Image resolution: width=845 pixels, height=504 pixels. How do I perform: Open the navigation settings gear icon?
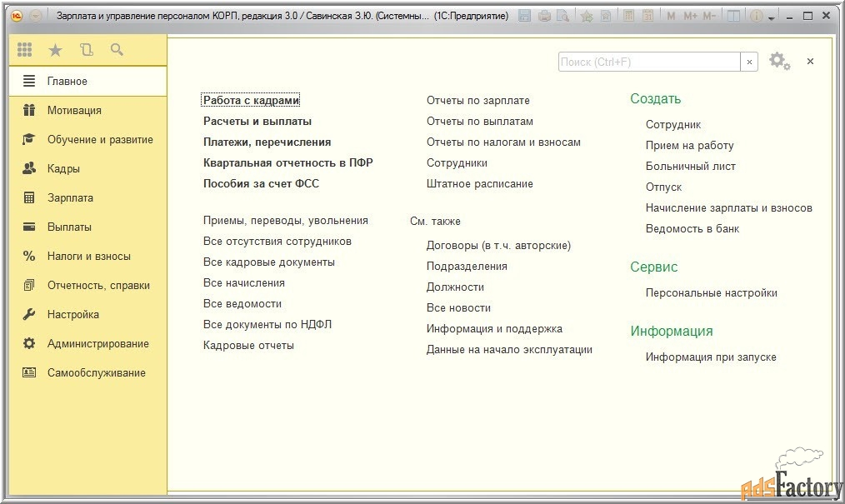779,62
